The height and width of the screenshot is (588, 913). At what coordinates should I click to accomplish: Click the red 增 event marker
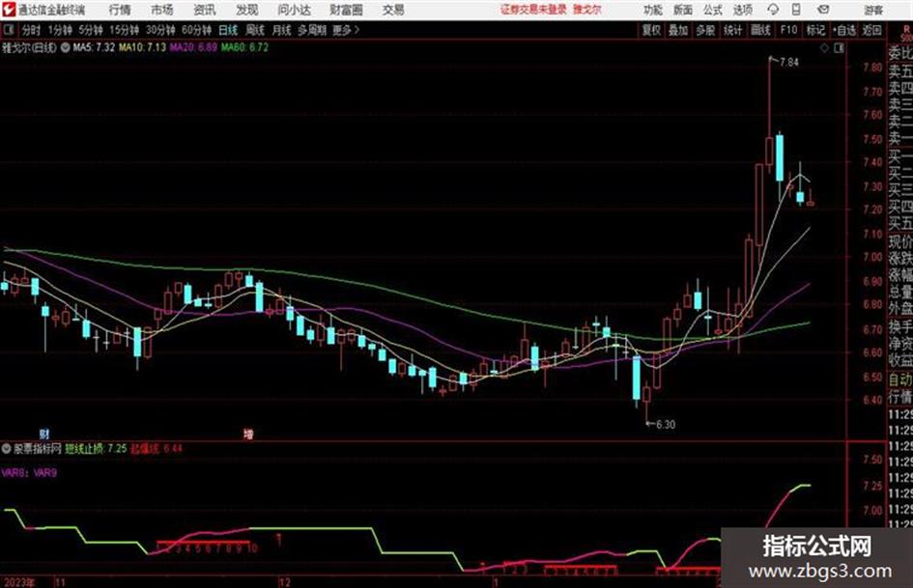pyautogui.click(x=248, y=434)
